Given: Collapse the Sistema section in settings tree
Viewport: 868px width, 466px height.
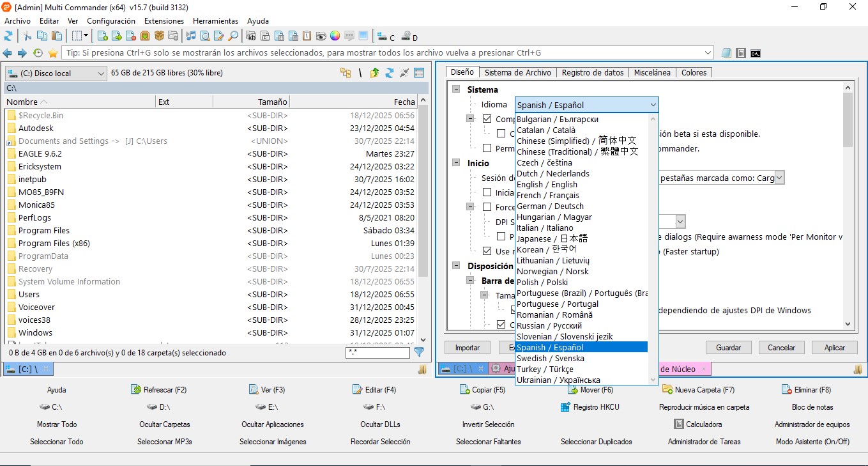Looking at the screenshot, I should tap(456, 89).
